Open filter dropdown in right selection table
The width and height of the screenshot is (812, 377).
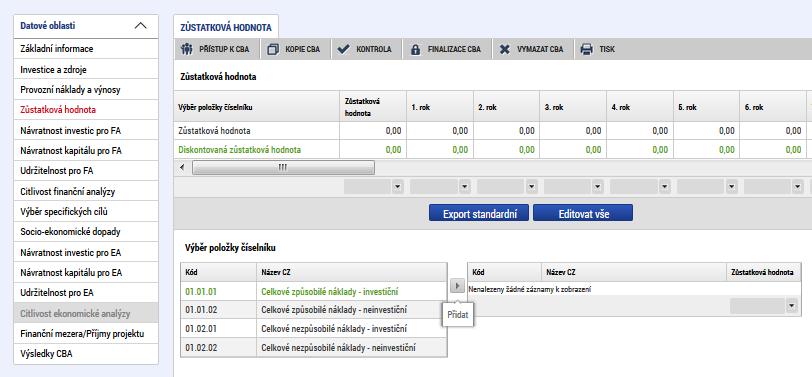(x=791, y=307)
